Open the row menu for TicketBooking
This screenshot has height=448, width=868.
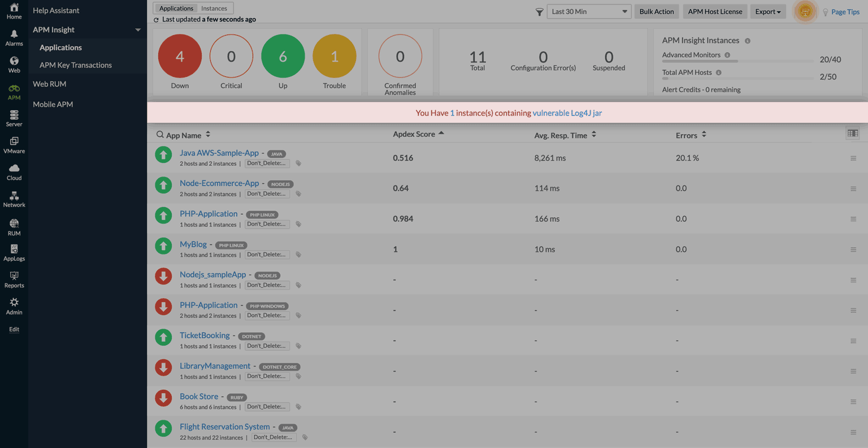coord(853,341)
